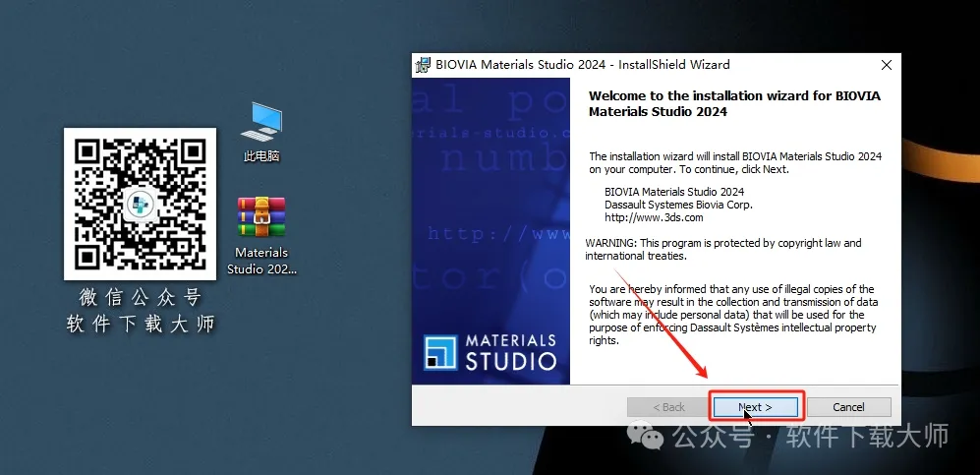This screenshot has height=475, width=980.
Task: Cancel the Materials Studio installation
Action: pyautogui.click(x=847, y=407)
